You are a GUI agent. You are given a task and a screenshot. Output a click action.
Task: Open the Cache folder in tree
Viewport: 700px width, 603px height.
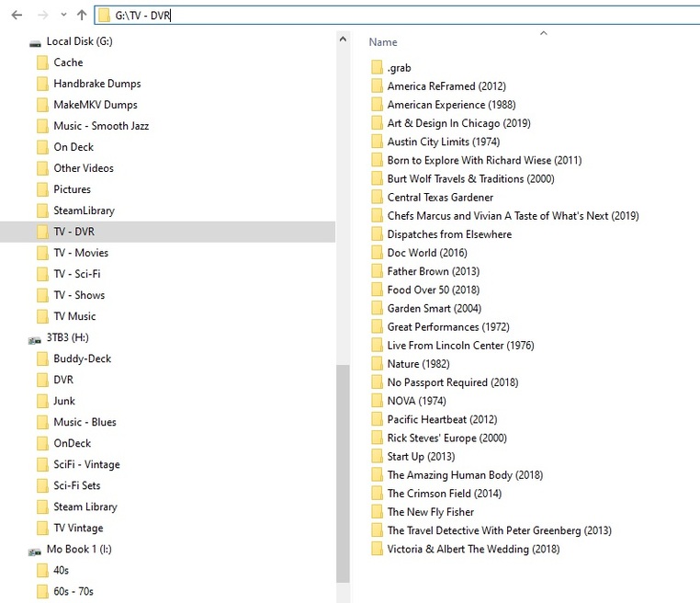point(68,63)
